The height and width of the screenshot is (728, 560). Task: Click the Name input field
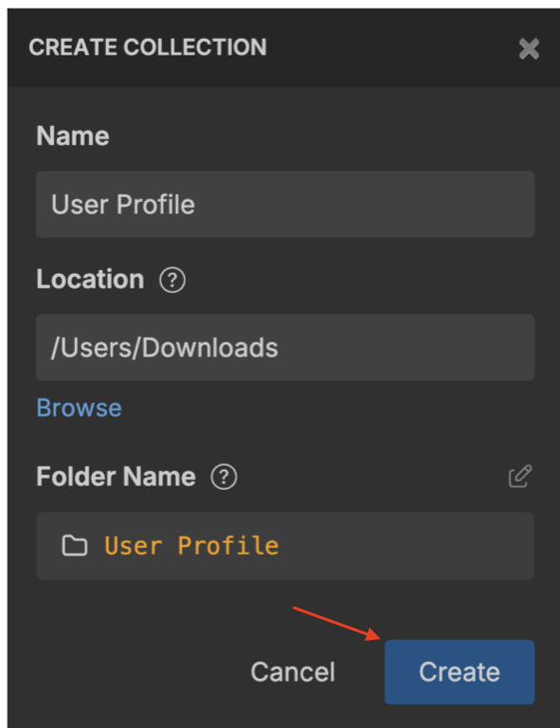click(x=285, y=205)
